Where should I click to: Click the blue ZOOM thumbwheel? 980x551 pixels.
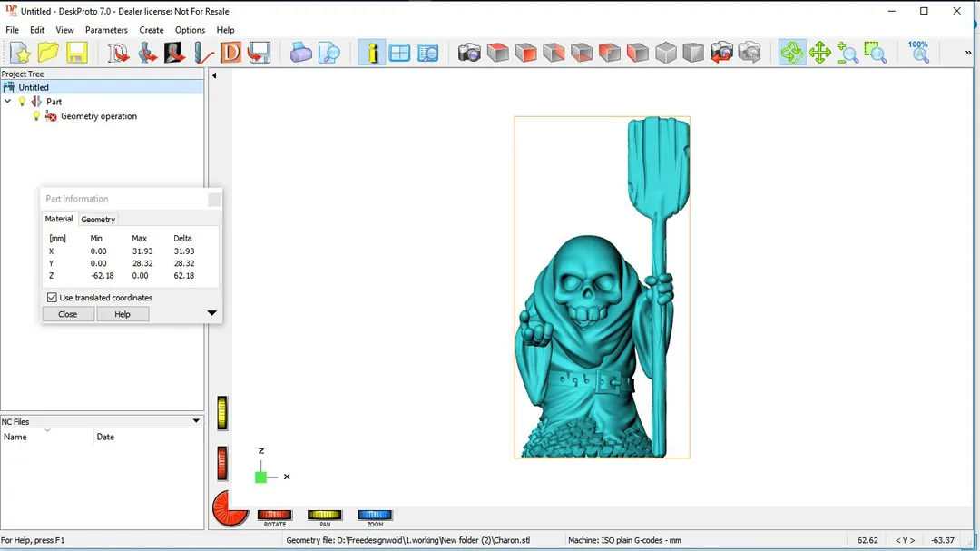[x=375, y=515]
